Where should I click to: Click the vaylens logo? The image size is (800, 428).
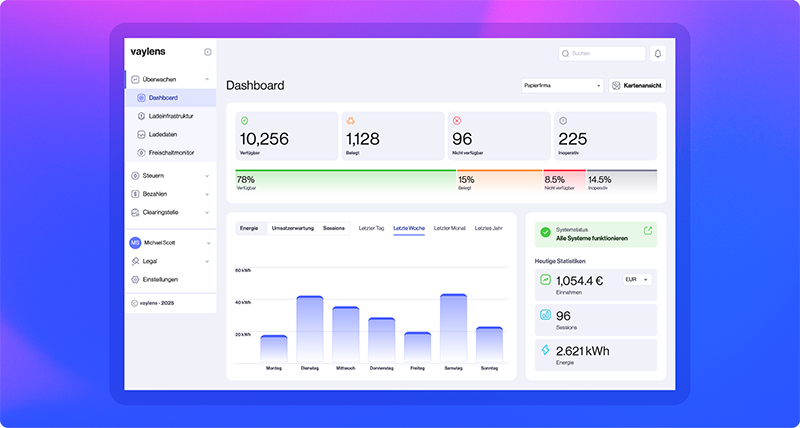tap(148, 52)
